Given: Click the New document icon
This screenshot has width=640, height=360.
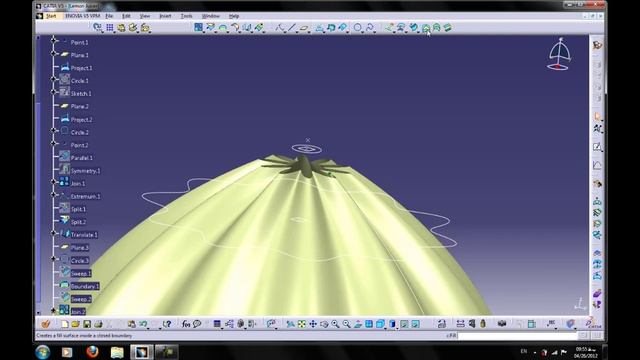Looking at the screenshot, I should tap(64, 324).
